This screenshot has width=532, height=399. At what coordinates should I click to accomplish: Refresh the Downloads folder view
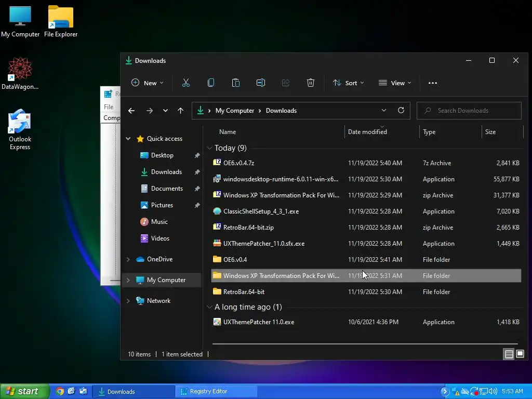pyautogui.click(x=401, y=110)
